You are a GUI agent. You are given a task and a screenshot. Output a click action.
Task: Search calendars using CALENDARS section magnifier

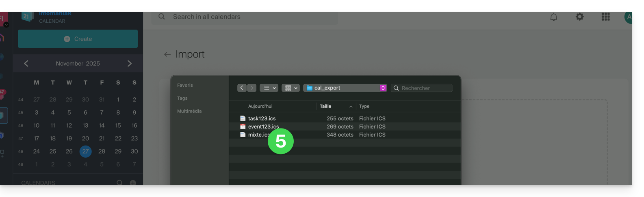pos(119,182)
